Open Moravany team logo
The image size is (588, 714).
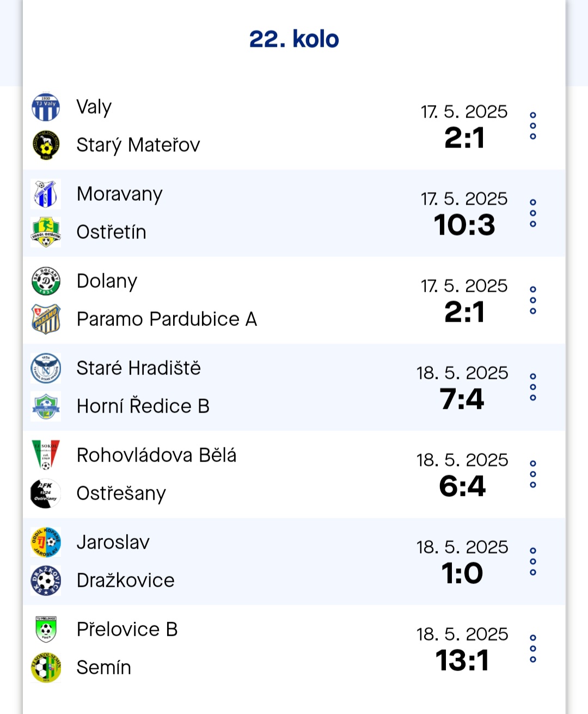pos(46,194)
